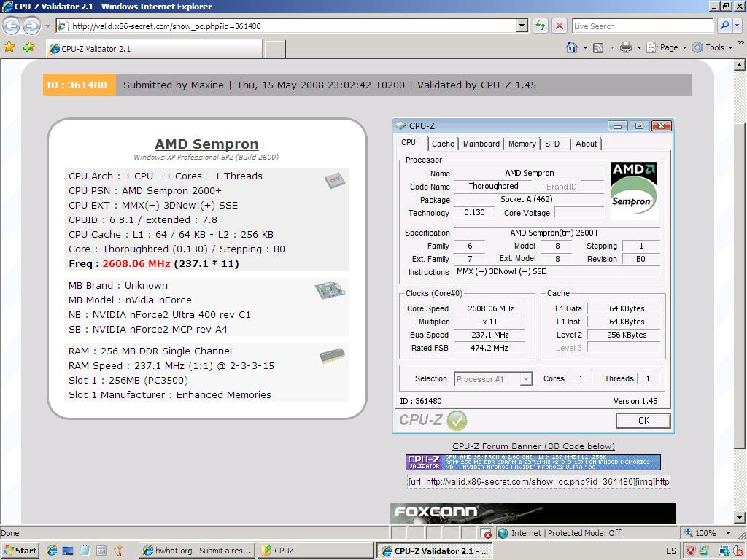
Task: Click the popup blocker status bar icon
Action: coord(486,533)
